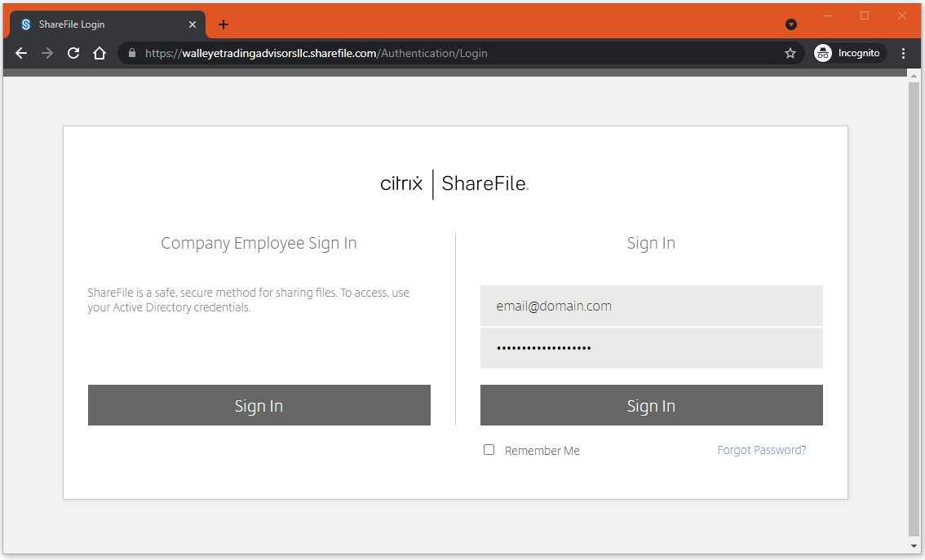925x560 pixels.
Task: Click the page scrollbar down arrow
Action: [x=914, y=546]
